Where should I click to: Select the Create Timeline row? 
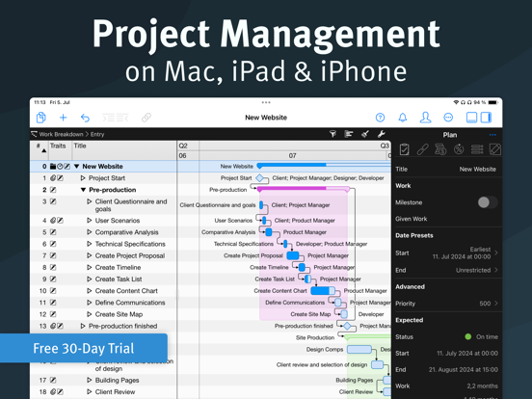103,267
